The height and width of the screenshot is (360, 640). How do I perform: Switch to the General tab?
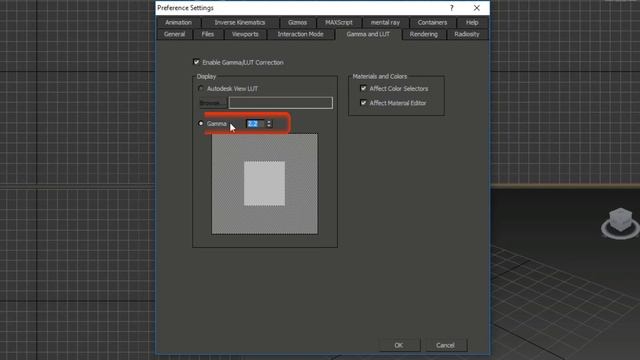point(174,34)
